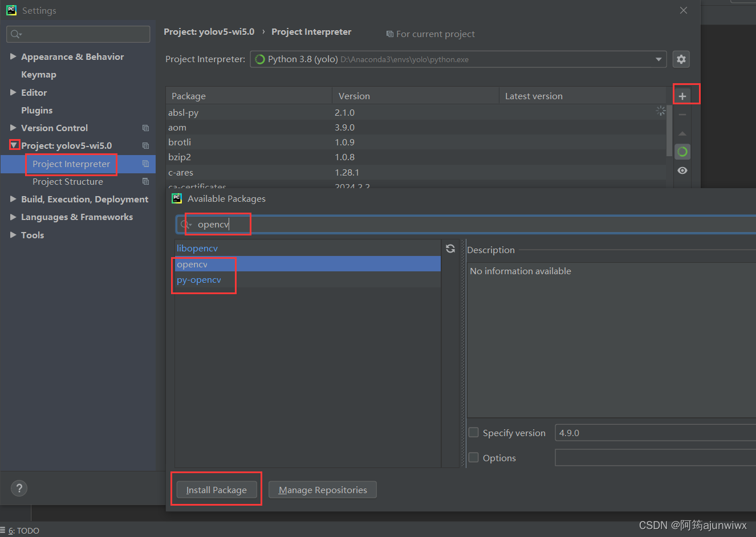Click the PyCharm logo in Settings title
The width and height of the screenshot is (756, 537).
point(11,10)
